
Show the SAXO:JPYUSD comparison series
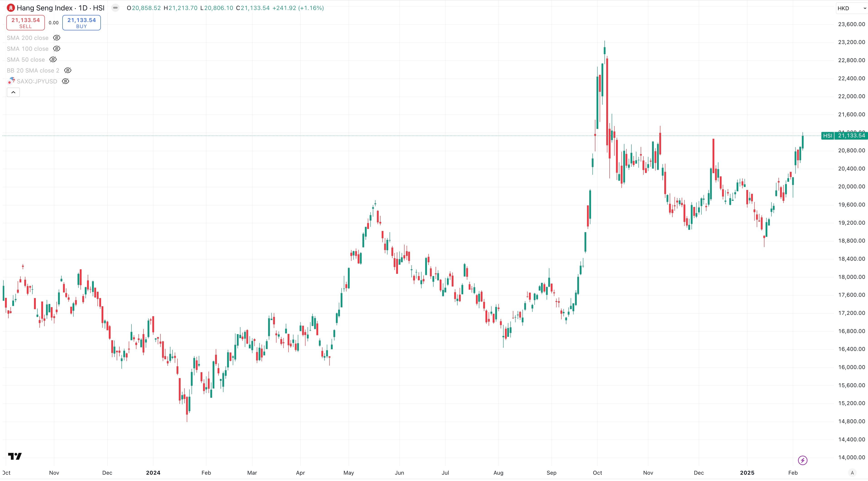(65, 81)
